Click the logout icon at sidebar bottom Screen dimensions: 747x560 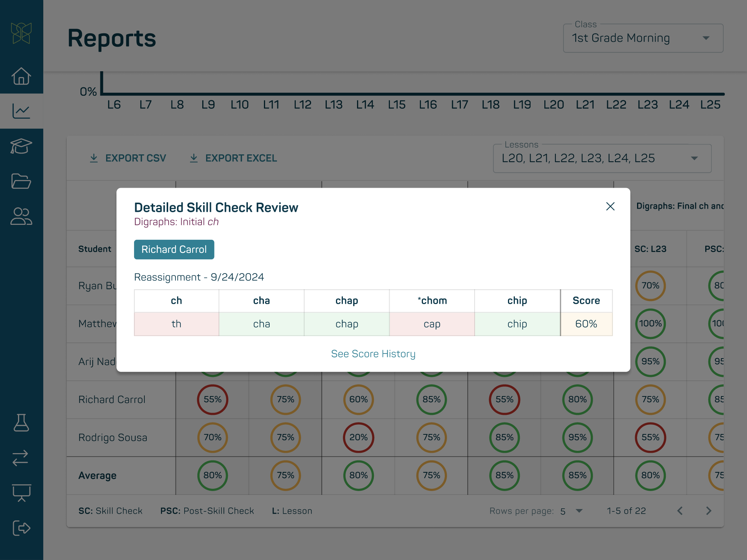click(21, 528)
